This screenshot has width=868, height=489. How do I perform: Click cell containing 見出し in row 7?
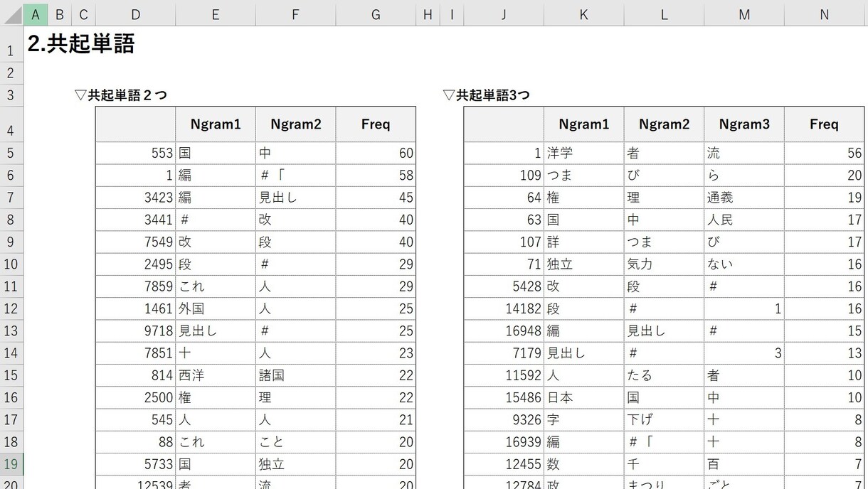(296, 198)
